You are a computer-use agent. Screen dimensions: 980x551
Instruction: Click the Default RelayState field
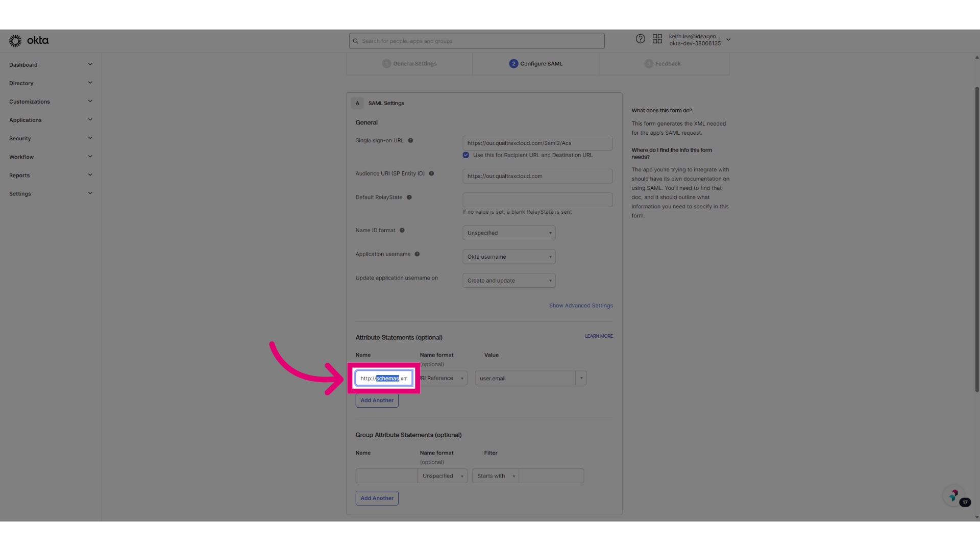click(x=537, y=199)
